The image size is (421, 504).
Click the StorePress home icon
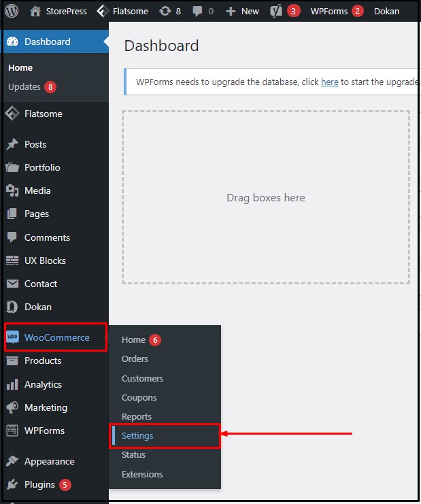click(x=35, y=11)
